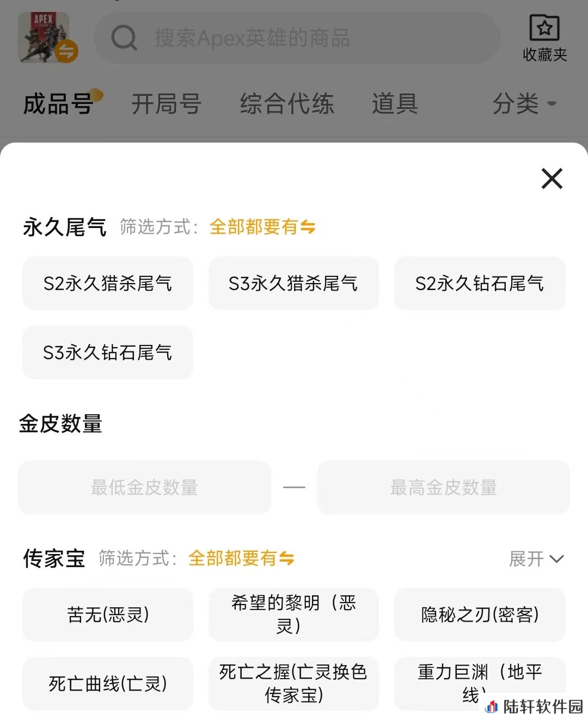Viewport: 588px width, 720px height.
Task: Select the S2永久钻石尾气 filter chip
Action: pos(480,283)
